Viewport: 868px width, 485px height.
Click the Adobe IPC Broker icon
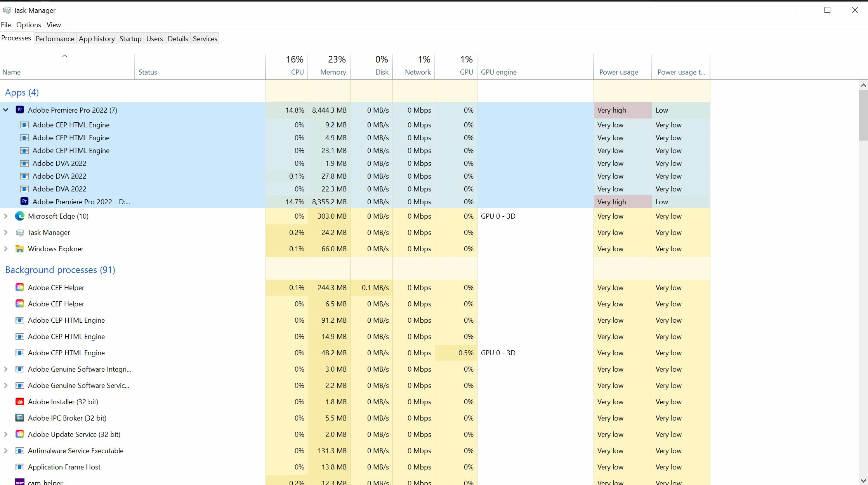click(x=19, y=418)
